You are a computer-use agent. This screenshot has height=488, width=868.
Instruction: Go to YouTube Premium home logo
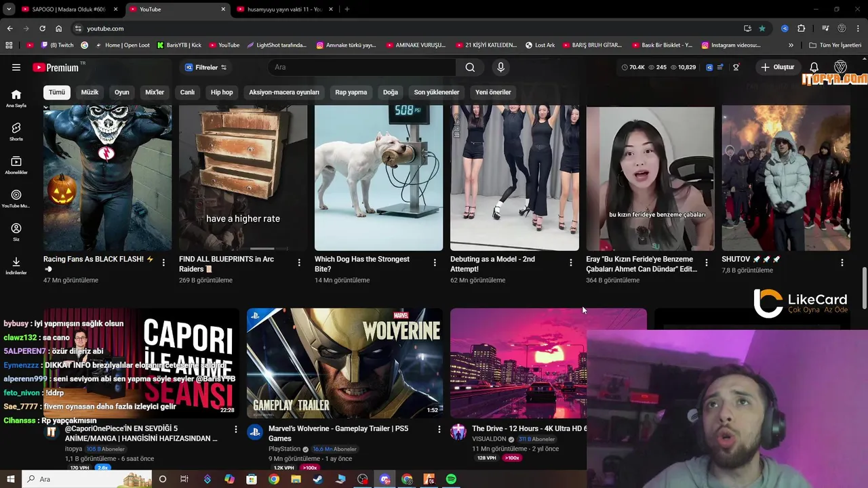click(56, 67)
